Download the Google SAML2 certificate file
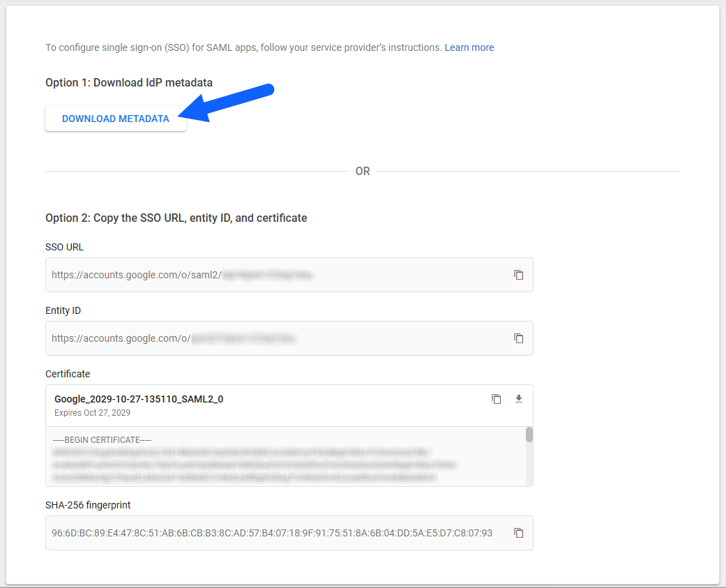 (x=518, y=399)
